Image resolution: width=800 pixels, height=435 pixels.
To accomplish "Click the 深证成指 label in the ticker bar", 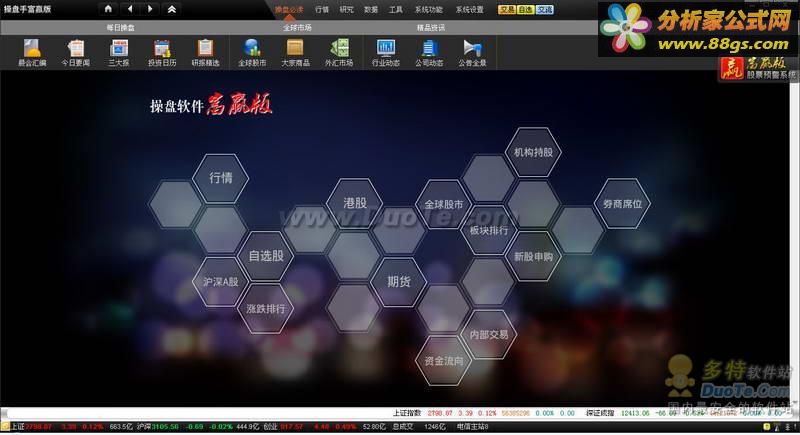I will (599, 413).
